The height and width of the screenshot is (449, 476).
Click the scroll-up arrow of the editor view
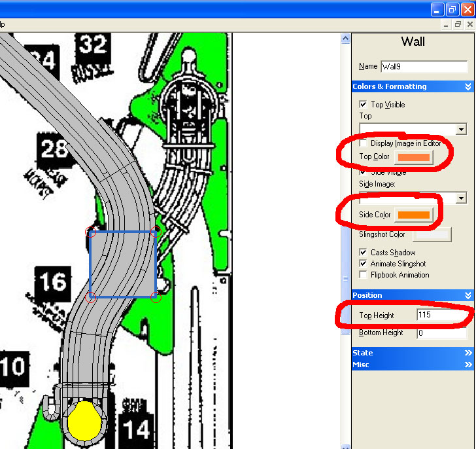click(x=345, y=39)
